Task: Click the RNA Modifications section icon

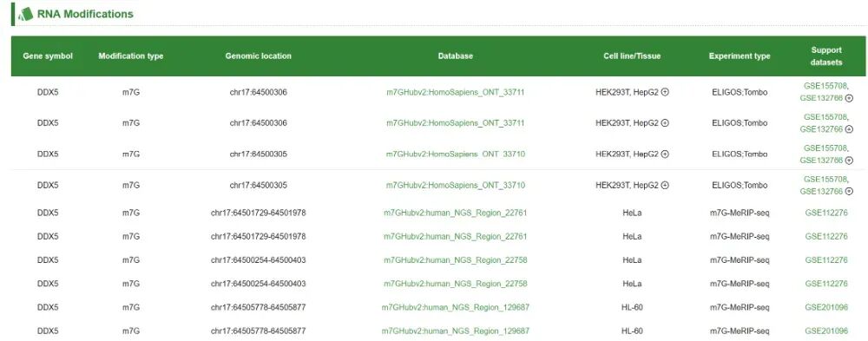Action: (25, 14)
